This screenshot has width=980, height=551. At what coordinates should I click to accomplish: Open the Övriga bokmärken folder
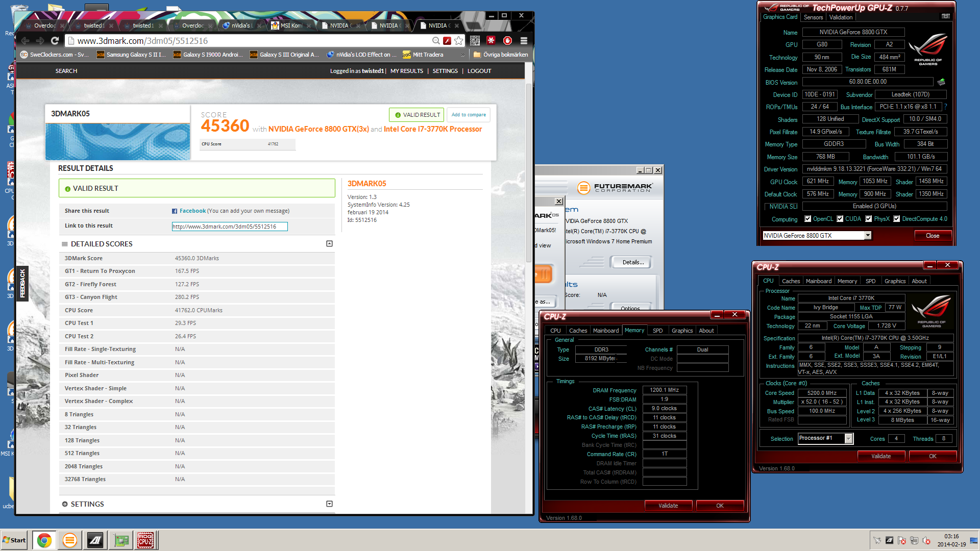[501, 55]
